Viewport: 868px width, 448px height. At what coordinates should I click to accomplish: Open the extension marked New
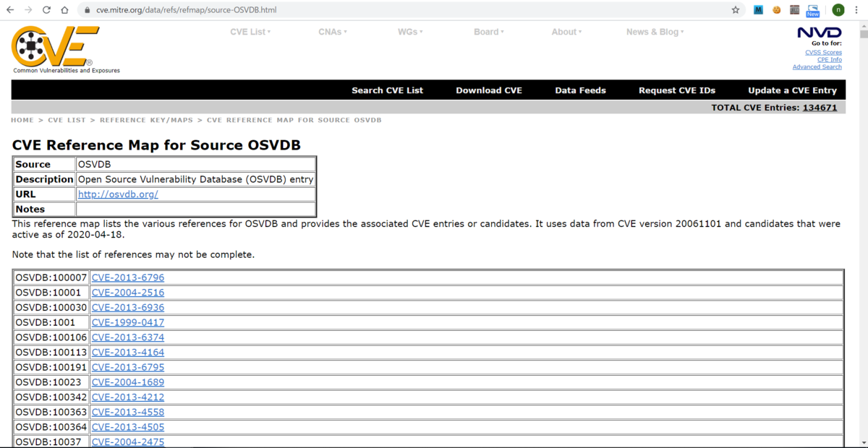click(813, 10)
